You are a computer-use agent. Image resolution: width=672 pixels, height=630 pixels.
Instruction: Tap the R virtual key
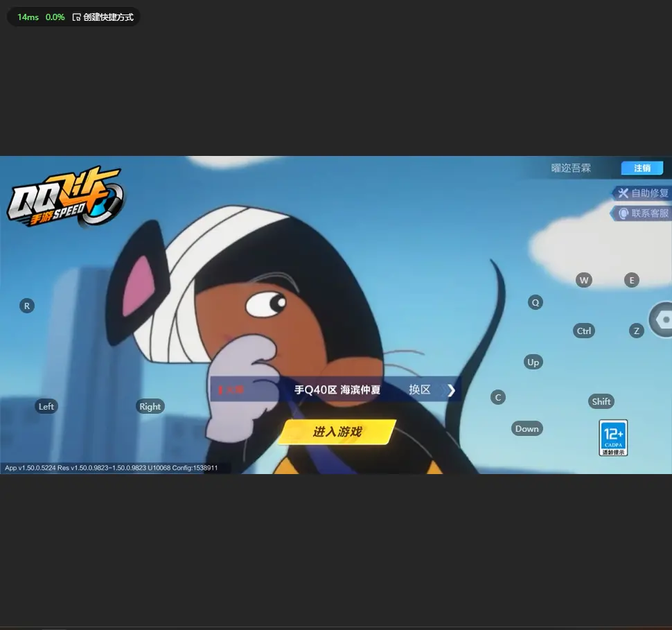click(x=27, y=306)
